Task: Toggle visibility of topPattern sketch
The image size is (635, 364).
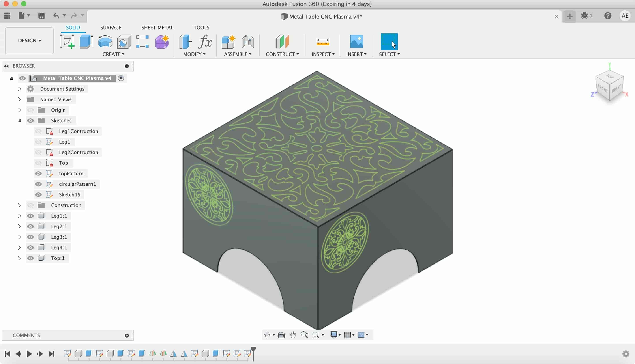Action: point(38,174)
